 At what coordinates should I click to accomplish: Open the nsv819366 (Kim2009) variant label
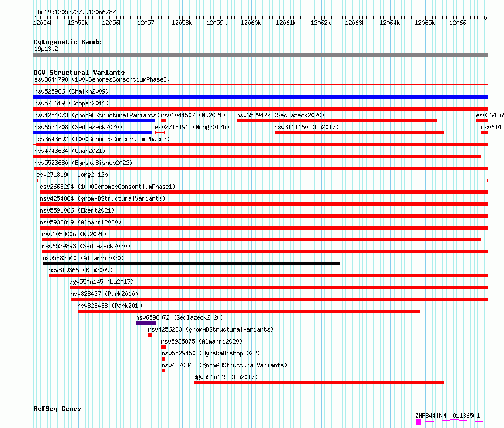(80, 270)
